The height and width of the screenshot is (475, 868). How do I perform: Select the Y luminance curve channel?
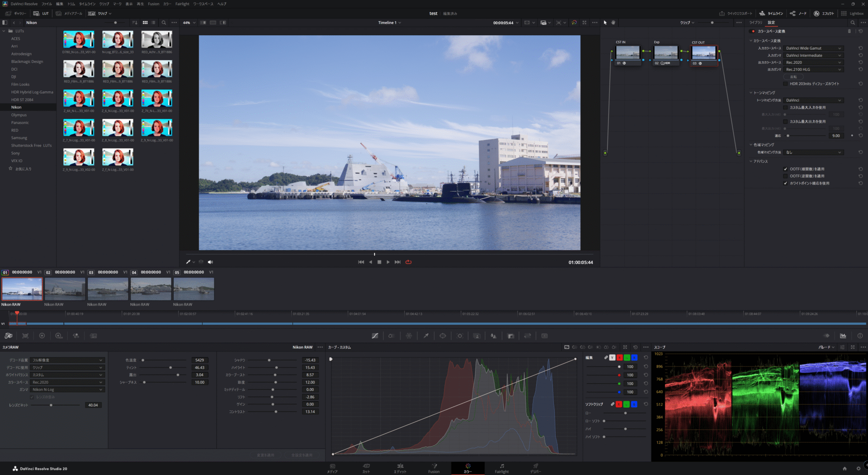[x=613, y=357]
